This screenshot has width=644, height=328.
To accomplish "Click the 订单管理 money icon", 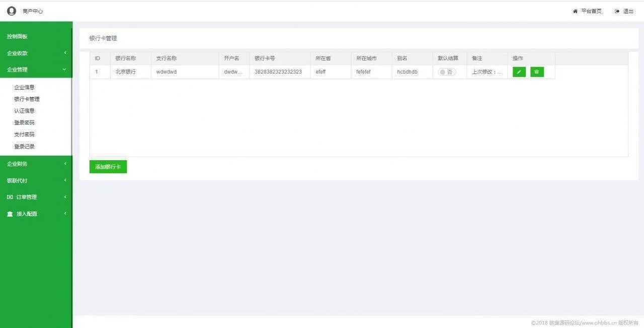I will point(10,197).
